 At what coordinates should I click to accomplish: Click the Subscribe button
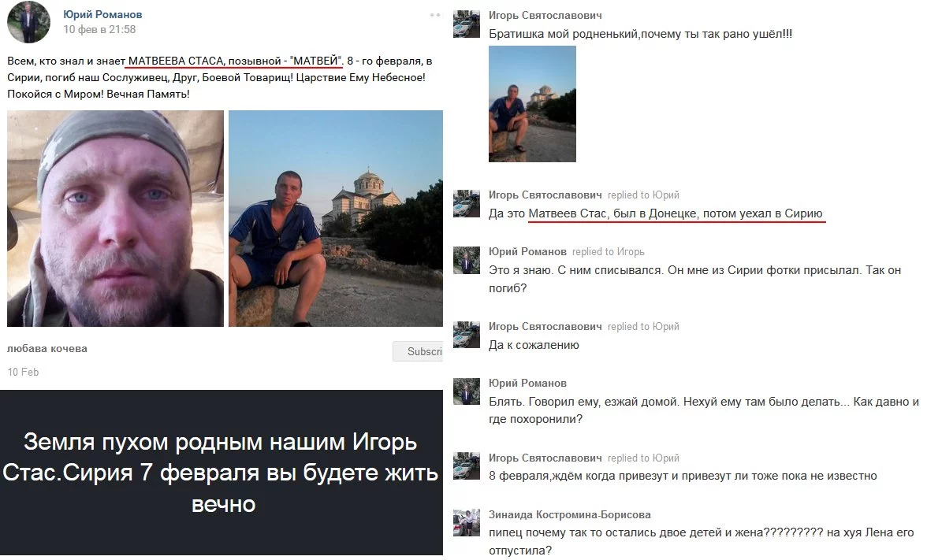pyautogui.click(x=418, y=351)
